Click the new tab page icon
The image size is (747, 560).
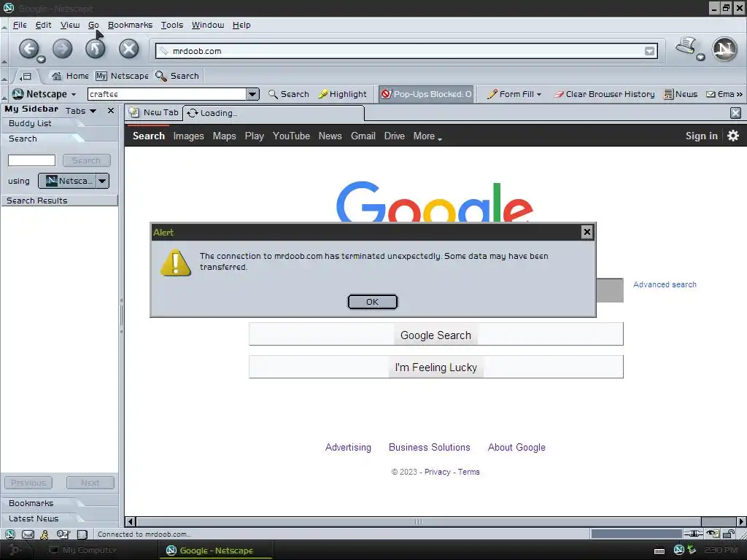coord(134,112)
